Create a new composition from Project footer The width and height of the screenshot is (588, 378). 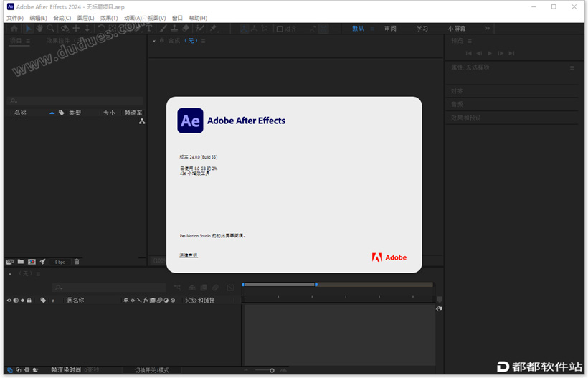[x=32, y=262]
